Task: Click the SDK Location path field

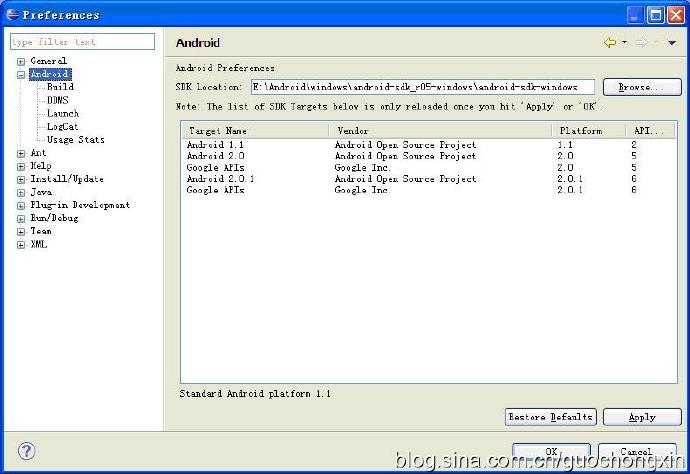Action: pyautogui.click(x=422, y=87)
